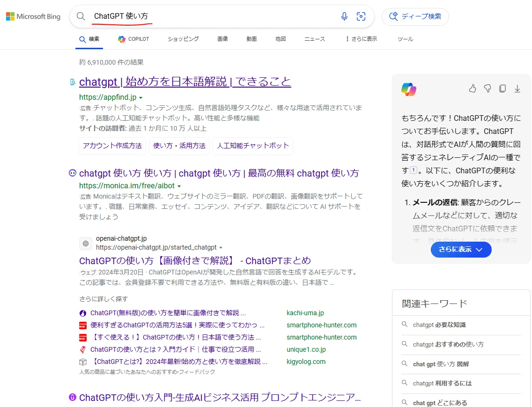Click favicon beside 便利すぎるChatGPT result
This screenshot has height=407, width=532.
(x=83, y=325)
